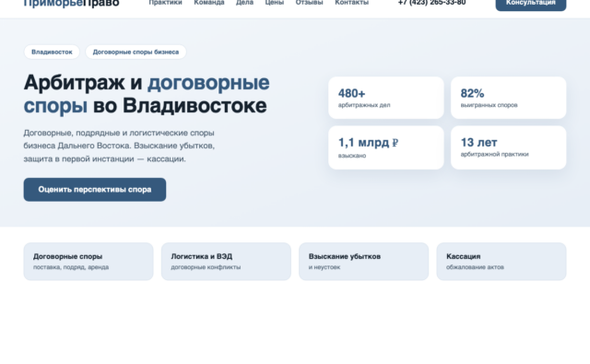Open the Взыскание убытков practice card

364,262
